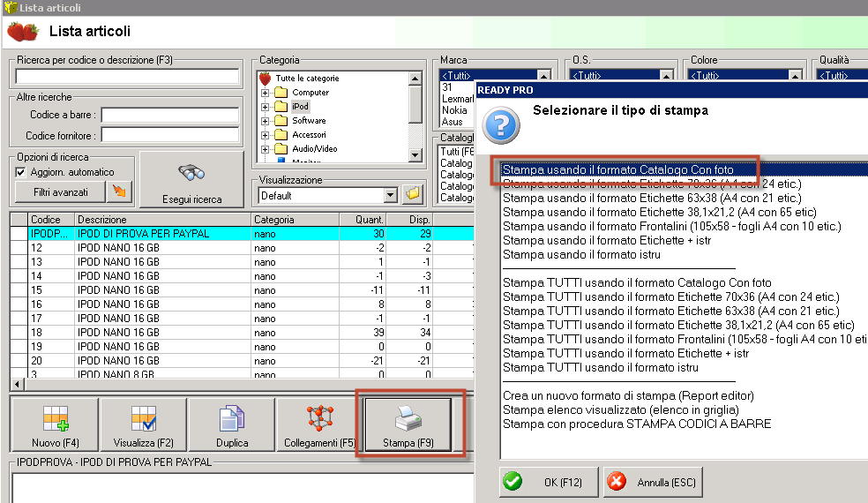Select Stampa usando il formato Catalogo Con foto

tap(617, 169)
